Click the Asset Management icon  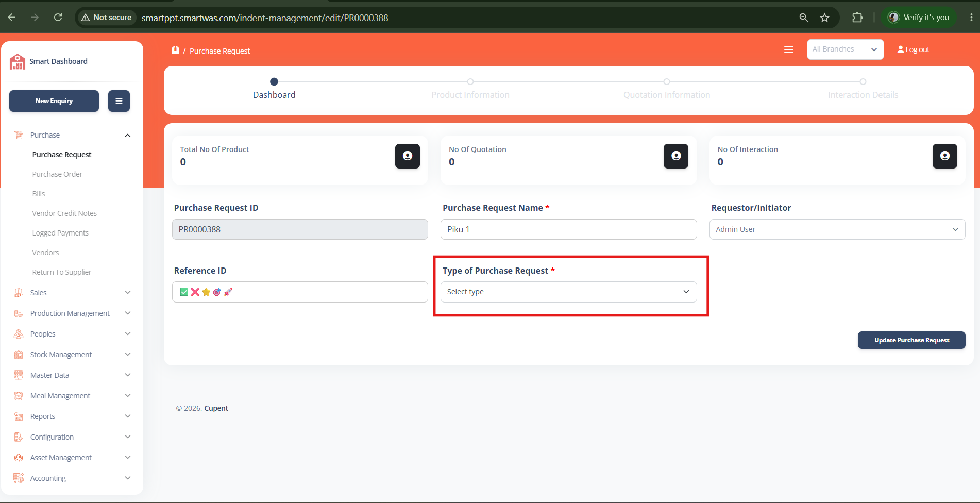coord(19,458)
